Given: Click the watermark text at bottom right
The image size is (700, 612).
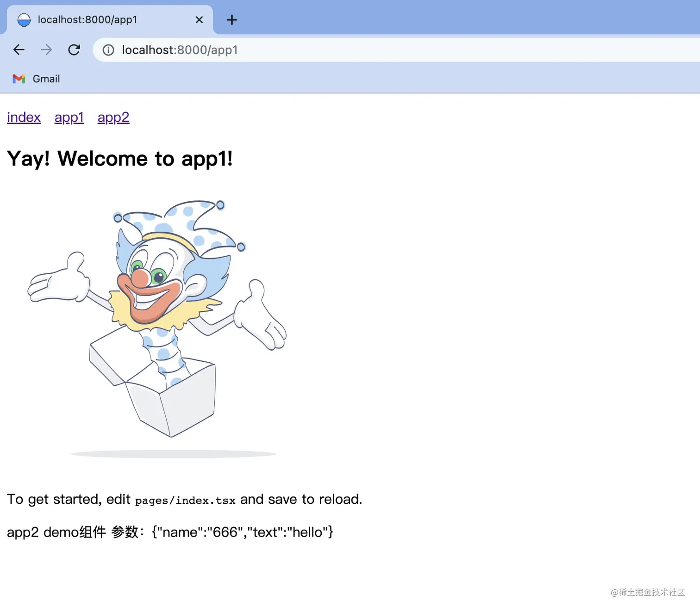Looking at the screenshot, I should point(648,592).
